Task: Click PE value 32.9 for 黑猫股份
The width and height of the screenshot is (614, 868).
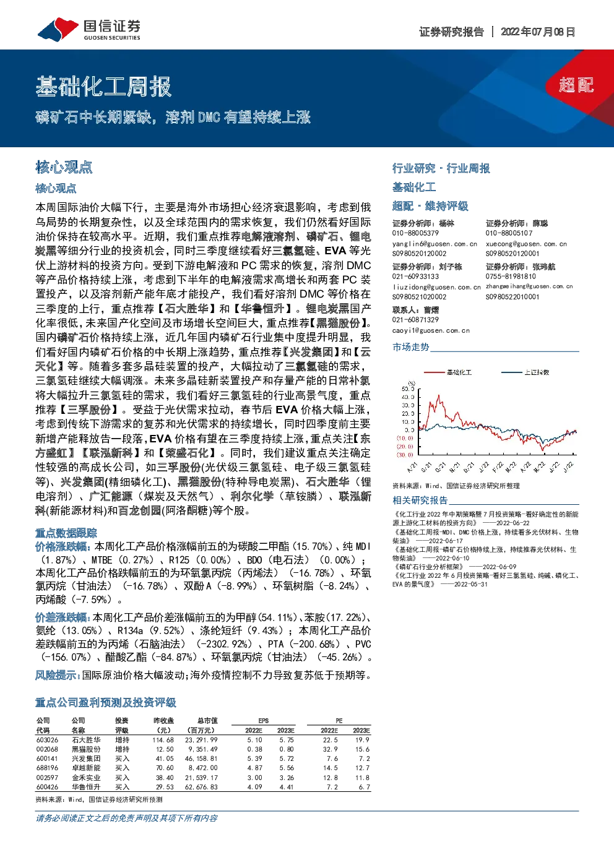Action: click(x=331, y=749)
